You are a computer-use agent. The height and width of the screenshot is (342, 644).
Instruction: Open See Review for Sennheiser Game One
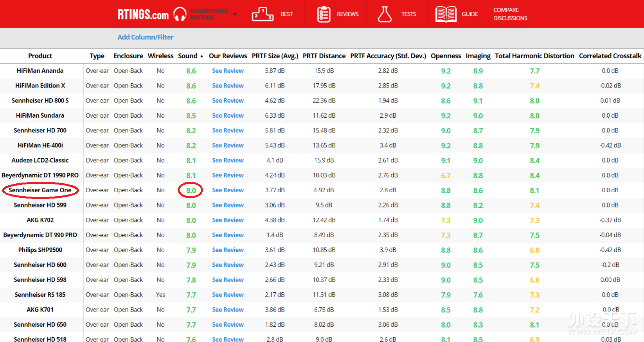point(228,190)
